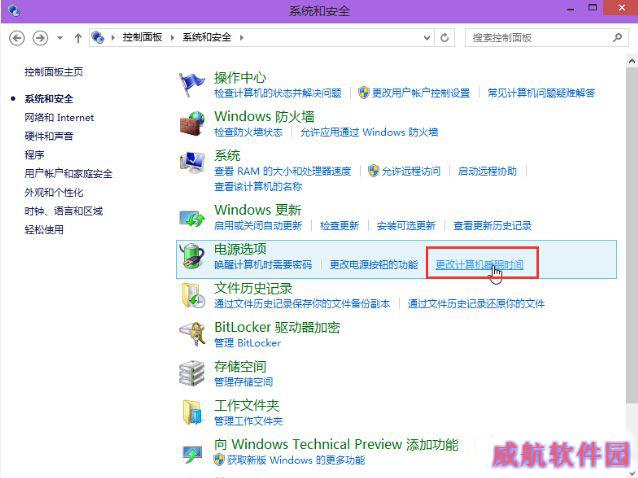Viewport: 638px width, 478px height.
Task: Select 轻松使用 in sidebar
Action: 44,230
